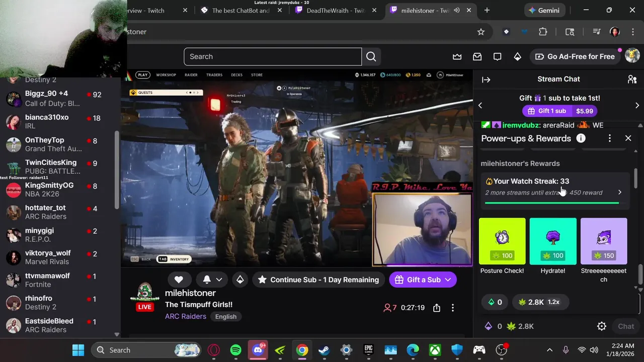Click Go Ad-Free for Free button

(575, 57)
